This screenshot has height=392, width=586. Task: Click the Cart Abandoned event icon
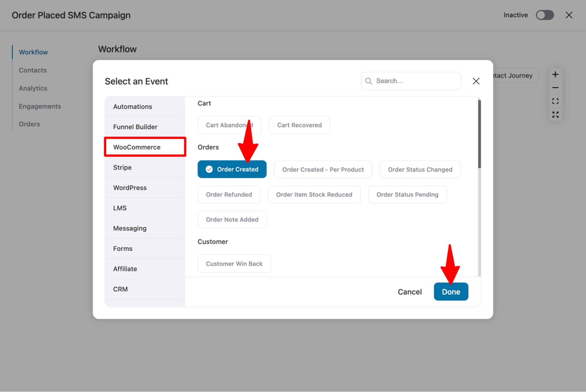(229, 125)
